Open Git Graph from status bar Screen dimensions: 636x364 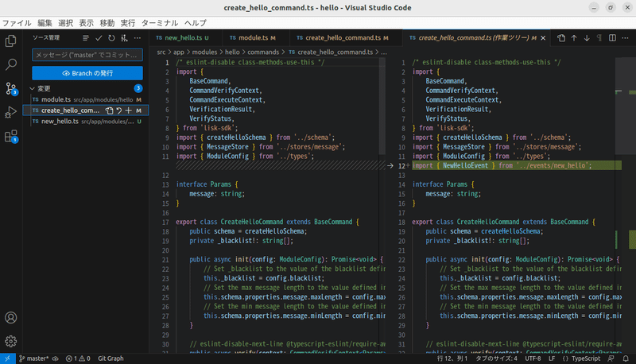[111, 358]
